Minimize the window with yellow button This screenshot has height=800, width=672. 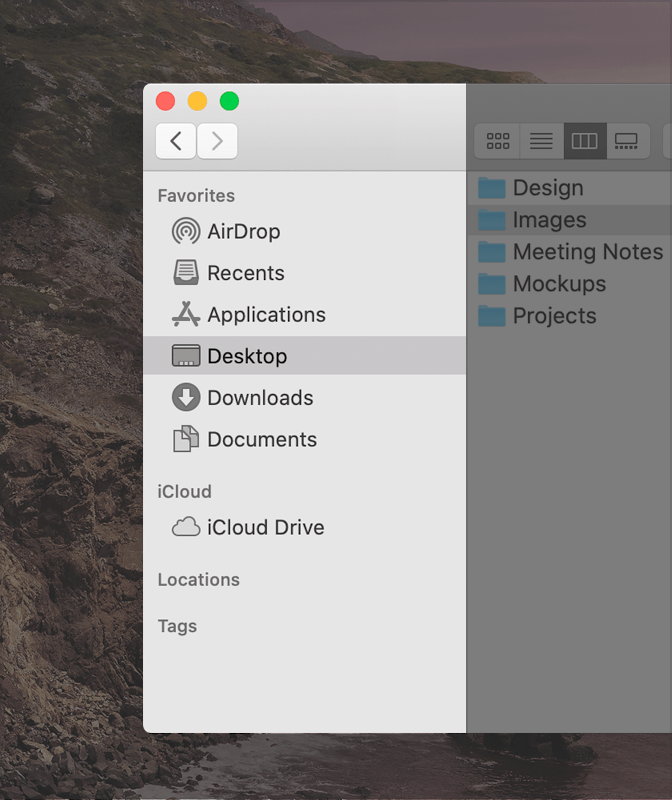tap(197, 101)
